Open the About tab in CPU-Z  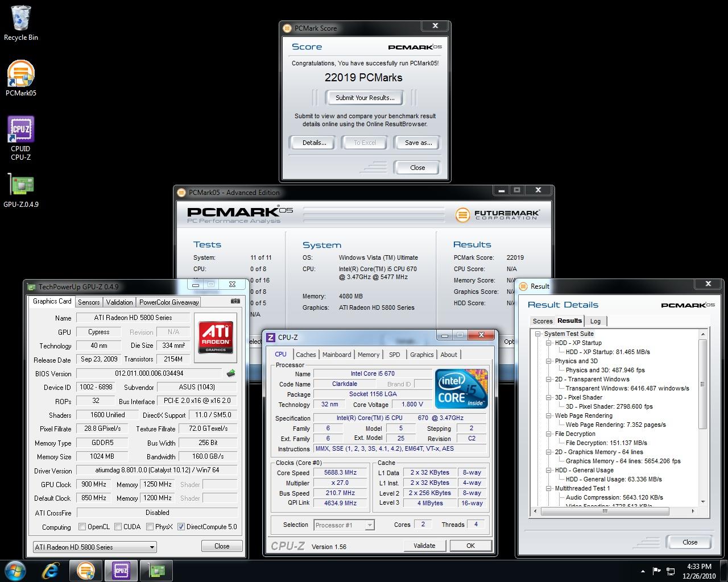449,355
